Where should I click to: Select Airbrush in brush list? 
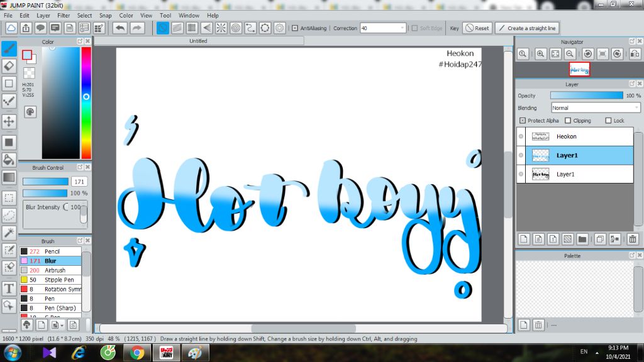point(50,270)
